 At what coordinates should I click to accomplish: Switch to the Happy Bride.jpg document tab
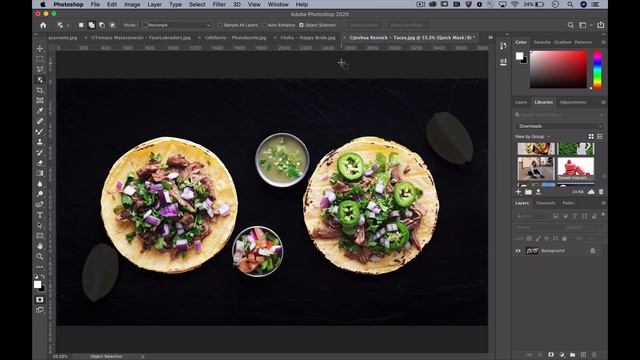[x=308, y=38]
